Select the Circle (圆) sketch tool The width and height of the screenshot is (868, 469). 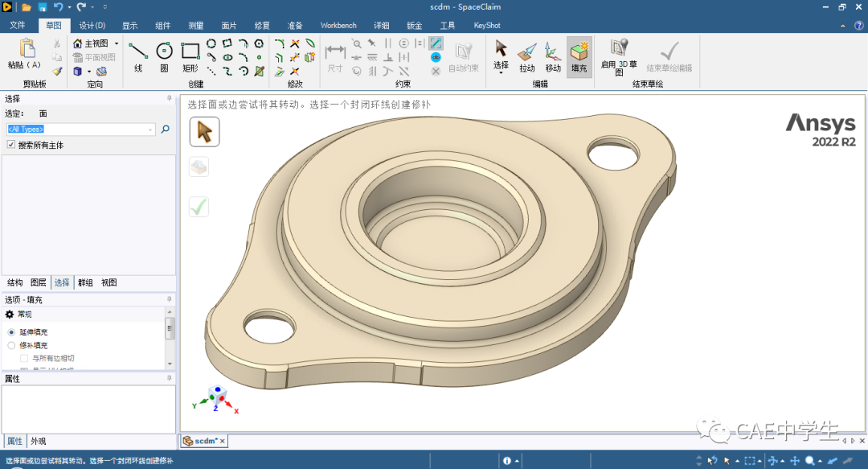click(165, 56)
